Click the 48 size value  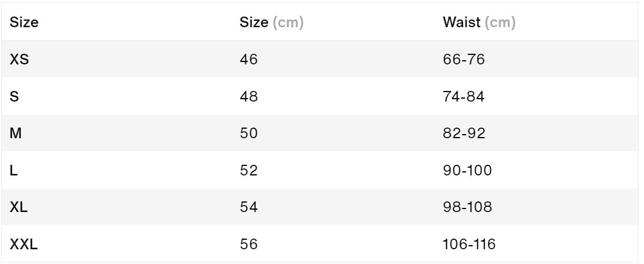(x=249, y=96)
